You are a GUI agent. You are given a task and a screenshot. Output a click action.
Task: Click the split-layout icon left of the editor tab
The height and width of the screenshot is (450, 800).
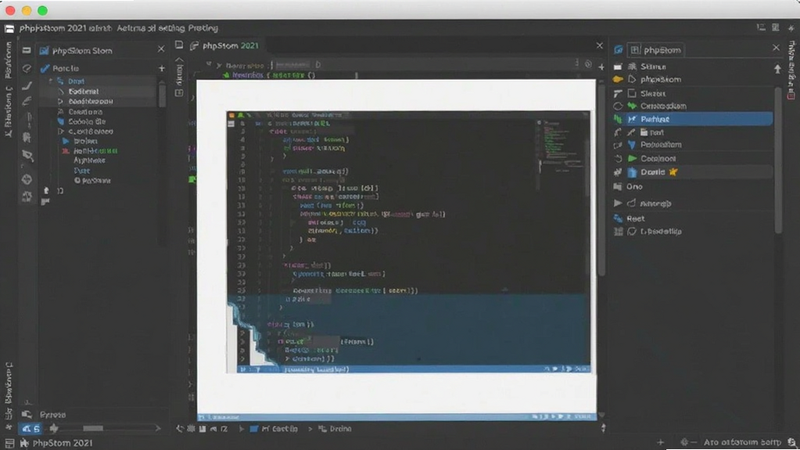(179, 45)
